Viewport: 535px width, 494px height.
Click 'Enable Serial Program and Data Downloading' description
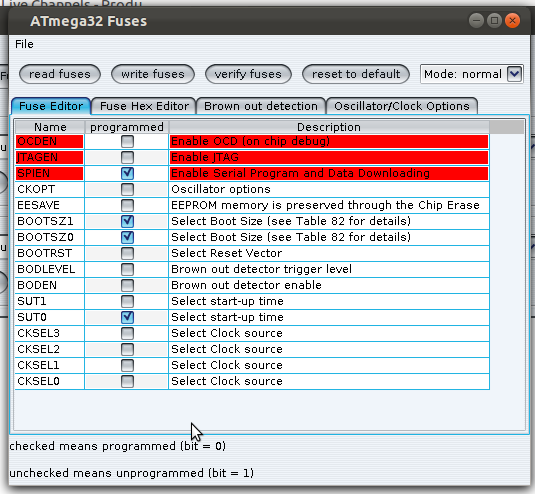tap(329, 173)
